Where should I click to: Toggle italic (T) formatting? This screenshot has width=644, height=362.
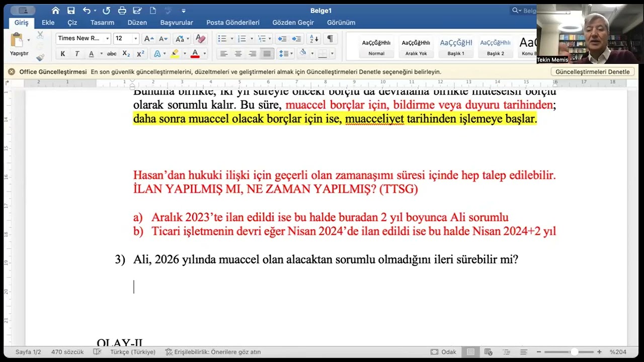(x=77, y=54)
